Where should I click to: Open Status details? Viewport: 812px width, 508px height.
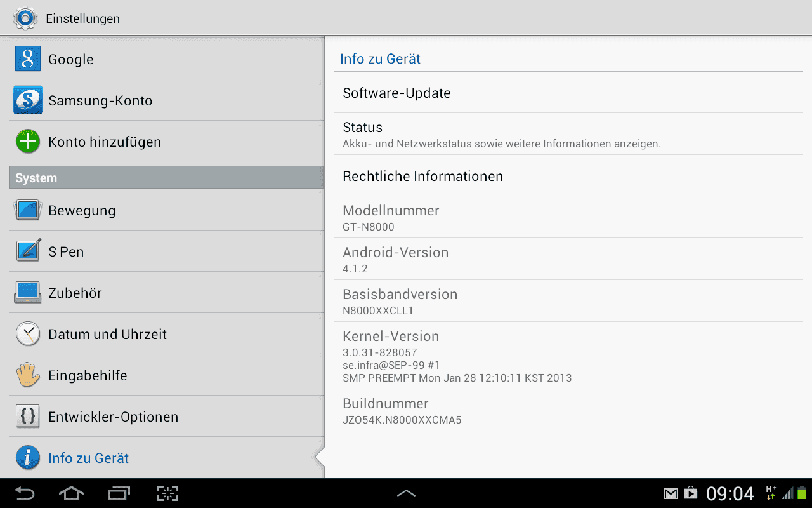[568, 134]
